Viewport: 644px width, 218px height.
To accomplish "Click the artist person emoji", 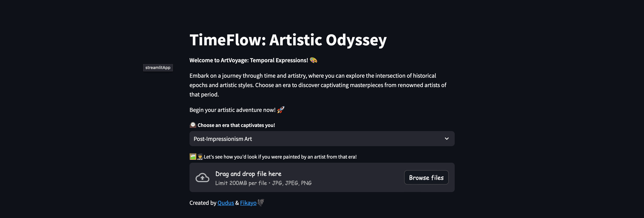I will 200,156.
